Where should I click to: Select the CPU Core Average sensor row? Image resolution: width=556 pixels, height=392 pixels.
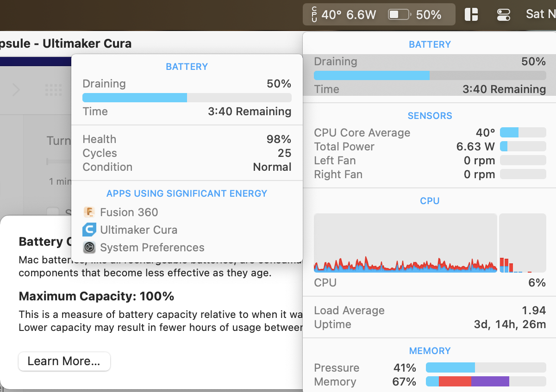point(430,133)
